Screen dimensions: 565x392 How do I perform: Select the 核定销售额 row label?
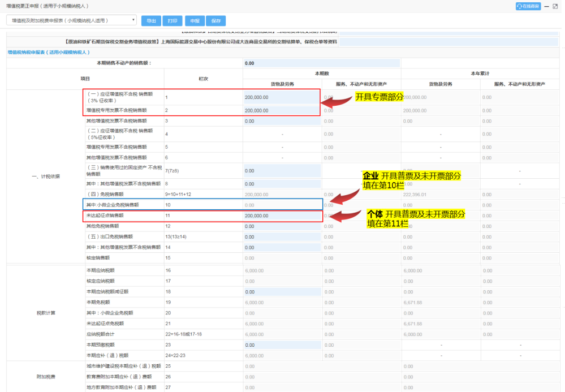98,258
